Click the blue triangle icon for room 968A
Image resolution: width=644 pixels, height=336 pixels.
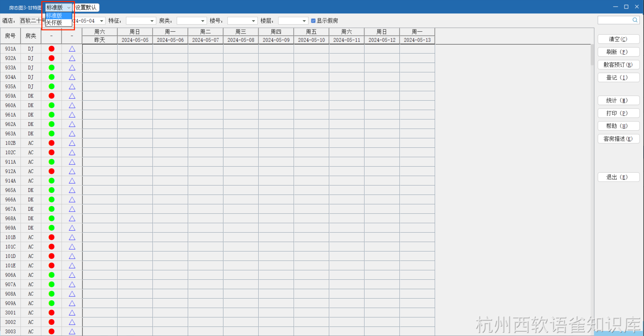[x=72, y=219]
